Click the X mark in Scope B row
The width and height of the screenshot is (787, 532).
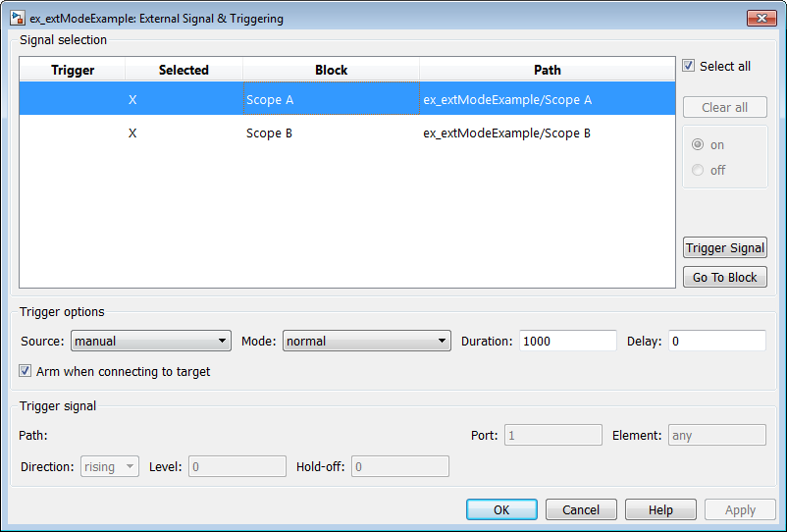(132, 133)
